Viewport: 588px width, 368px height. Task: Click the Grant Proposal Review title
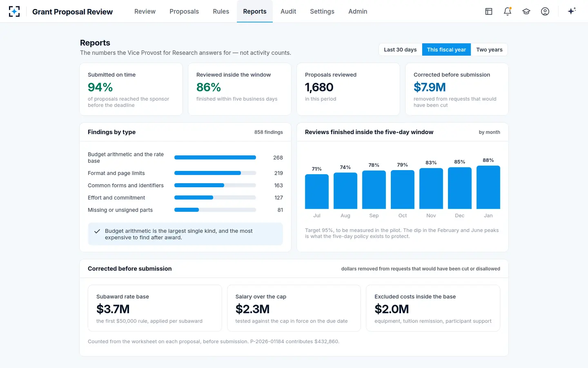pos(72,12)
